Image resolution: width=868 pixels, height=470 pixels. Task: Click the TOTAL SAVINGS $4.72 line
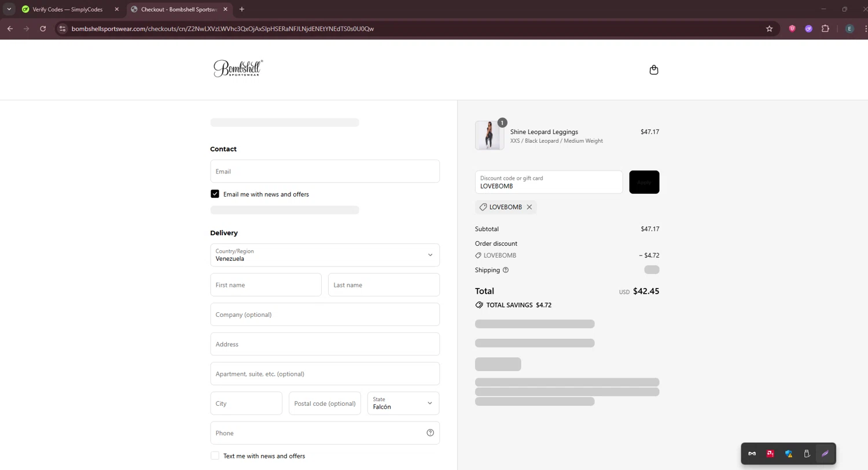513,305
